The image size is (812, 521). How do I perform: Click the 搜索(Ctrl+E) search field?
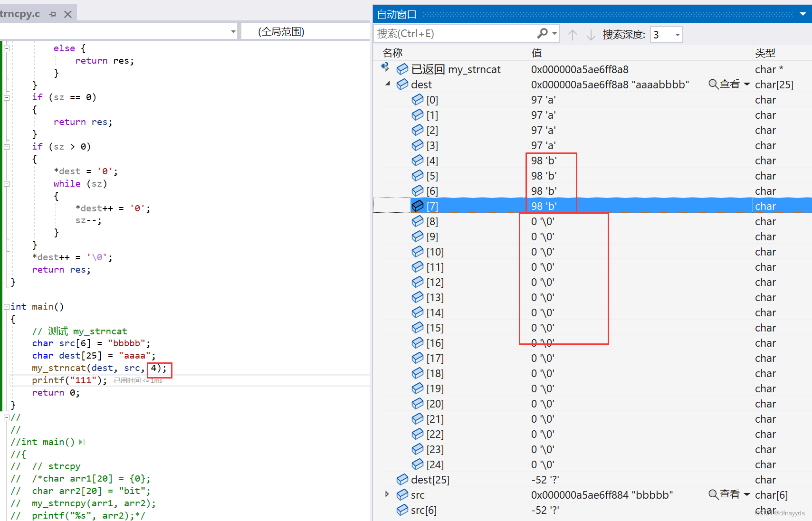(454, 34)
